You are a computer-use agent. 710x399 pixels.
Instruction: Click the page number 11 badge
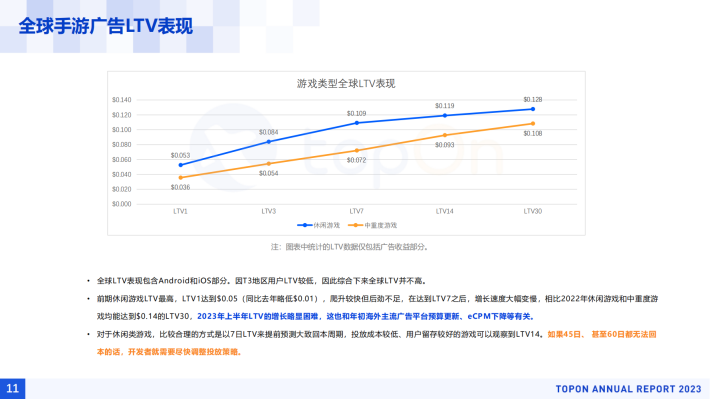[x=12, y=389]
